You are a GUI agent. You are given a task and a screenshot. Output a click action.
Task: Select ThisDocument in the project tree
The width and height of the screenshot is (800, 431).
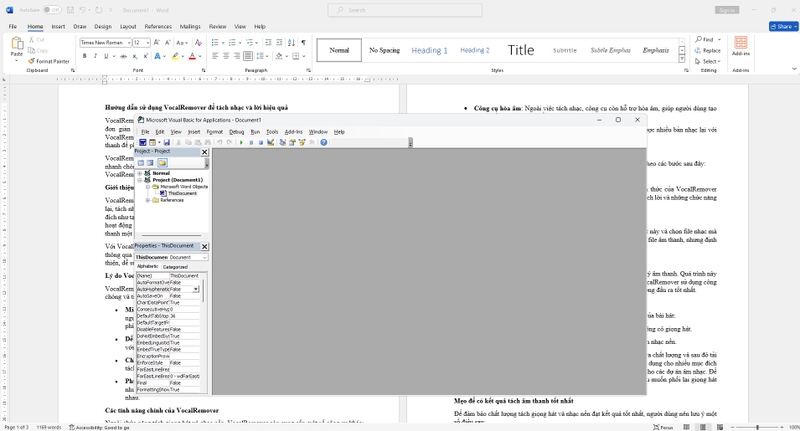click(182, 193)
